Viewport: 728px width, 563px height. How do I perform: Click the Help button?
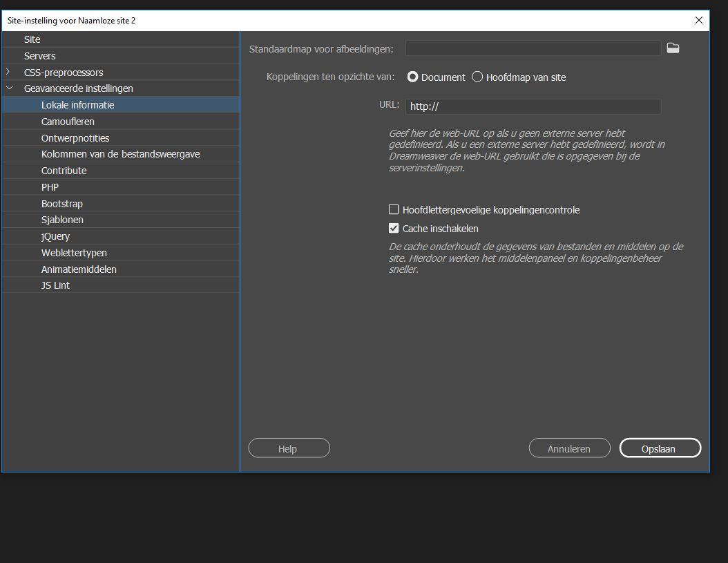(289, 448)
